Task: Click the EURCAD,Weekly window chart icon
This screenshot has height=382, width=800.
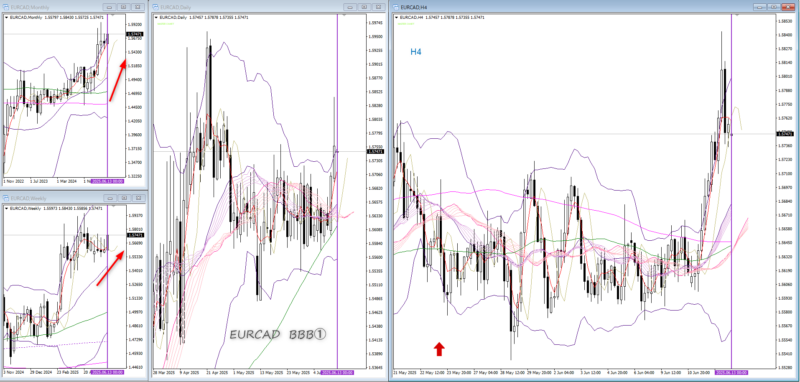Action: (x=6, y=198)
